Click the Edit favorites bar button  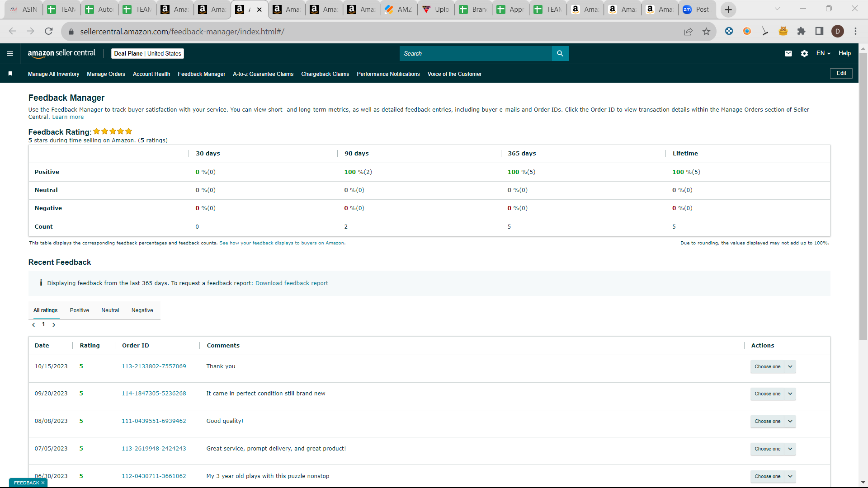841,73
